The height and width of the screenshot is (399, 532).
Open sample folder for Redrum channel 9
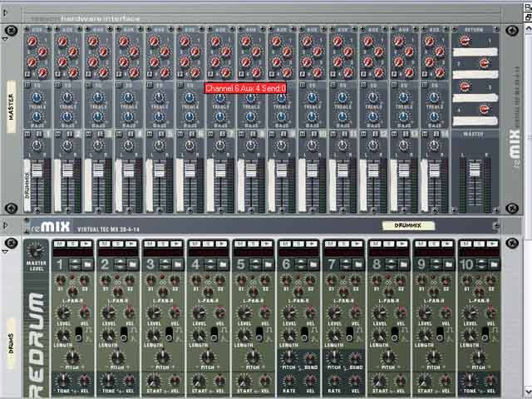point(449,264)
